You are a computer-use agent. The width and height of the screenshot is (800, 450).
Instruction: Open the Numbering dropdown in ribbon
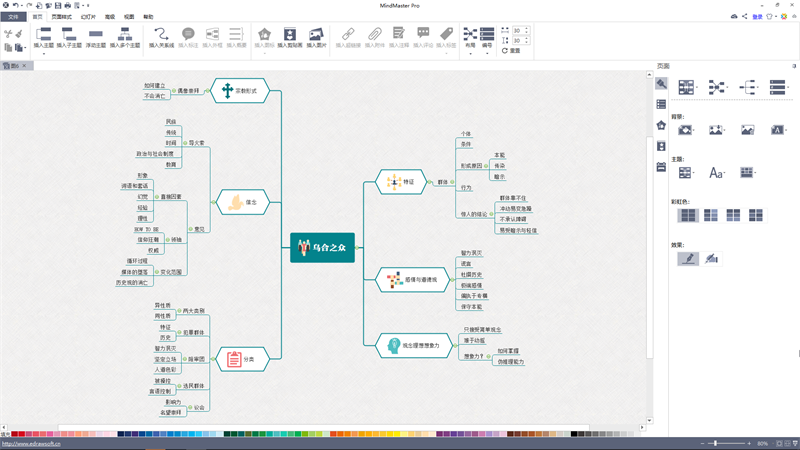tap(487, 41)
